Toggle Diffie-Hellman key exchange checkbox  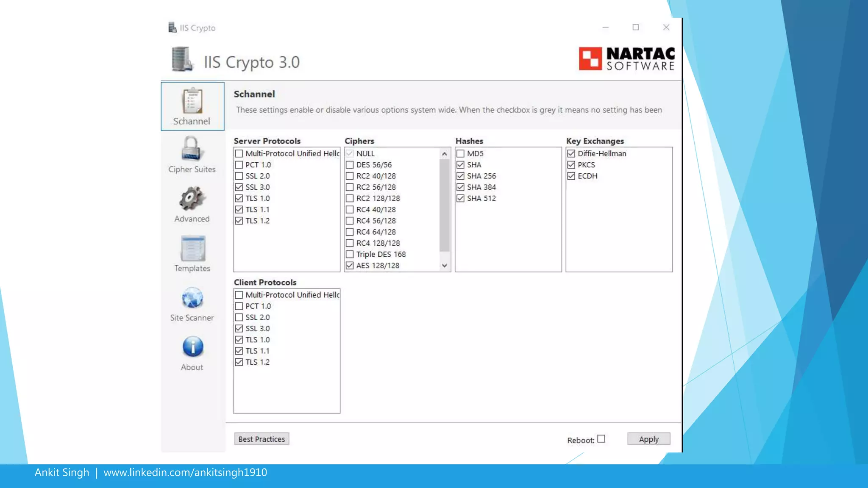pyautogui.click(x=571, y=153)
